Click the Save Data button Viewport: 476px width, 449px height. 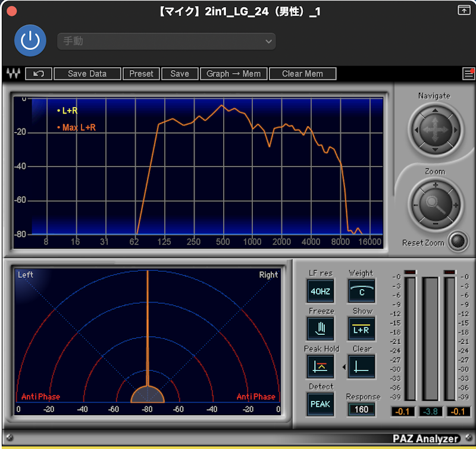[x=87, y=74]
